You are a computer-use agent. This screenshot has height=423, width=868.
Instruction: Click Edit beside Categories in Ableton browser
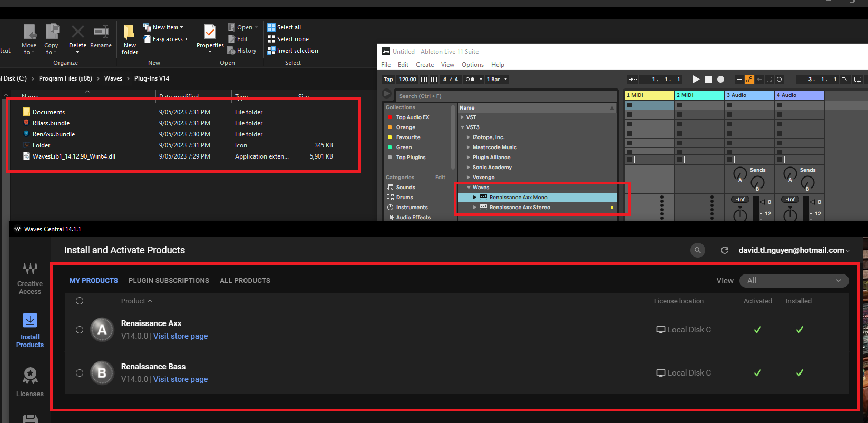click(x=441, y=178)
